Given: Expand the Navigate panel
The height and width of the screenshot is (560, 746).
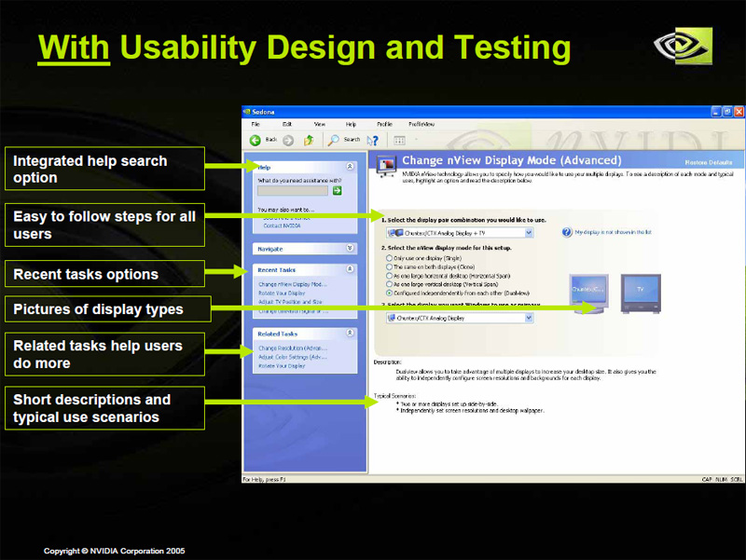Looking at the screenshot, I should [x=350, y=248].
